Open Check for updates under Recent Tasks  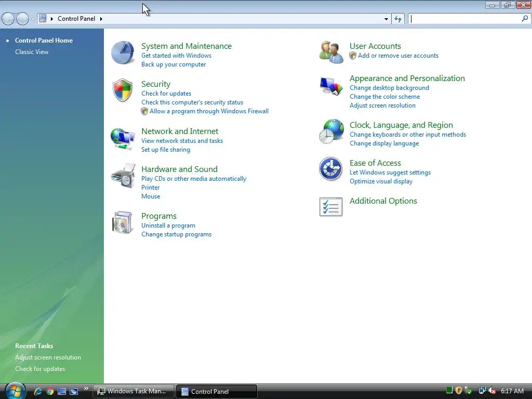(x=40, y=369)
